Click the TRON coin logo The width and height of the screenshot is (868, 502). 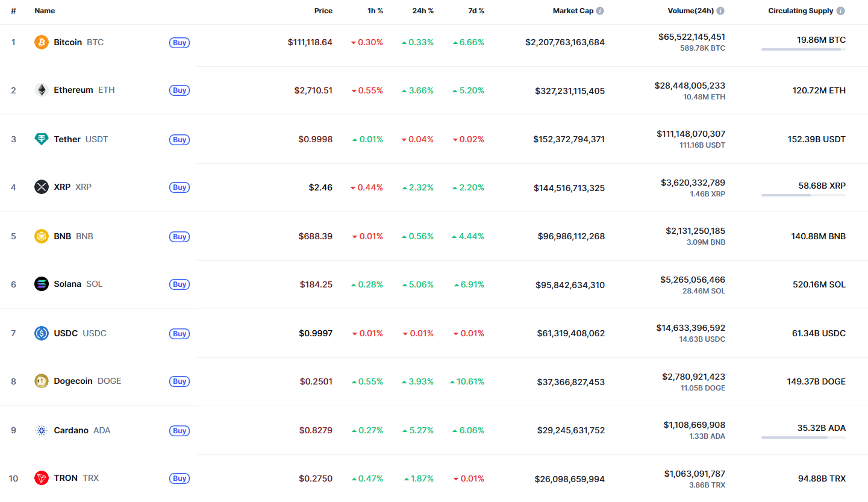42,478
